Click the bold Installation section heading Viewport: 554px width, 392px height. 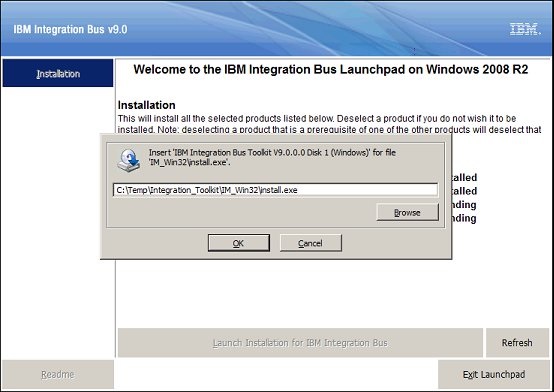tap(147, 105)
